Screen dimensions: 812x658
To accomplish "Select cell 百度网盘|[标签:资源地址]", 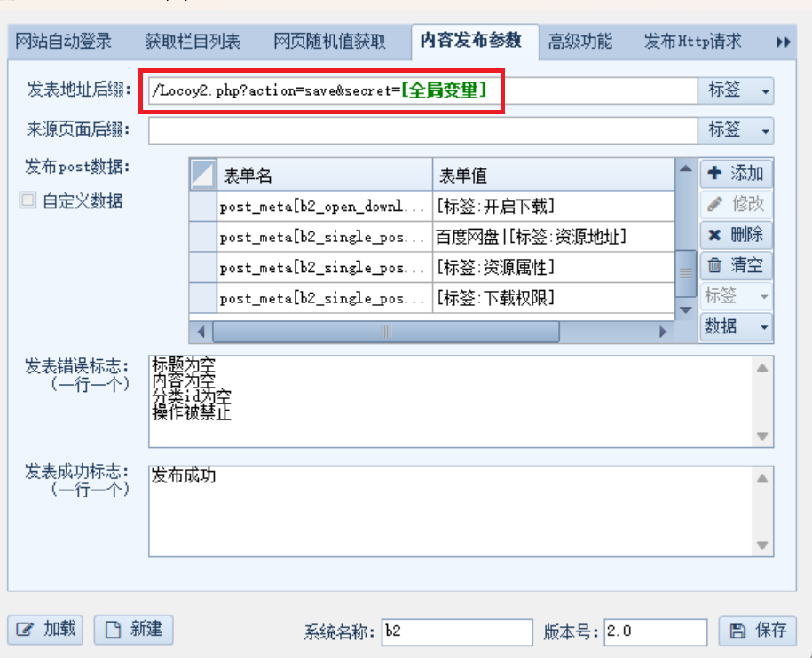I will [x=554, y=237].
